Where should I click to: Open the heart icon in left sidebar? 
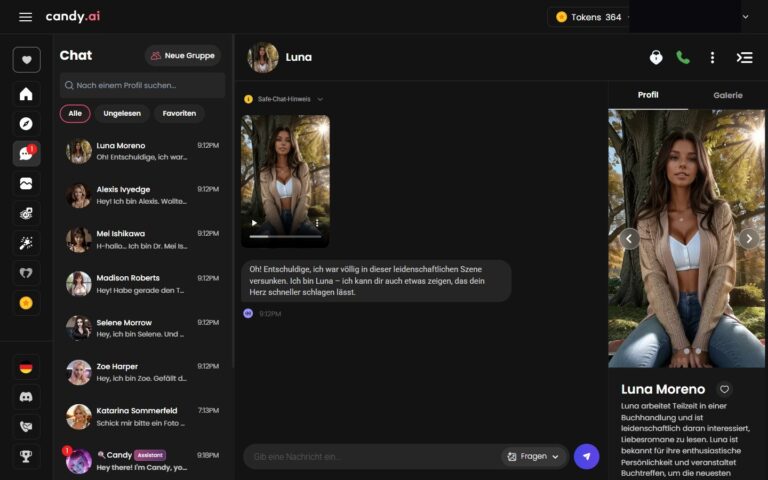click(x=26, y=60)
